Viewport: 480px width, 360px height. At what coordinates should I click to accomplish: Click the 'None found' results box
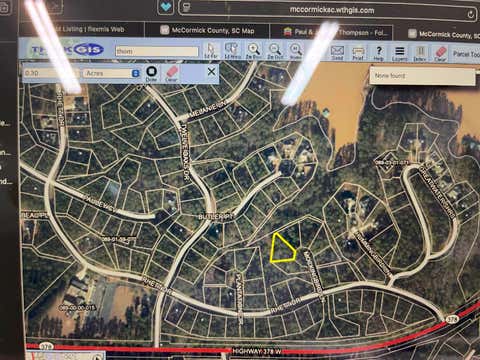(x=422, y=76)
